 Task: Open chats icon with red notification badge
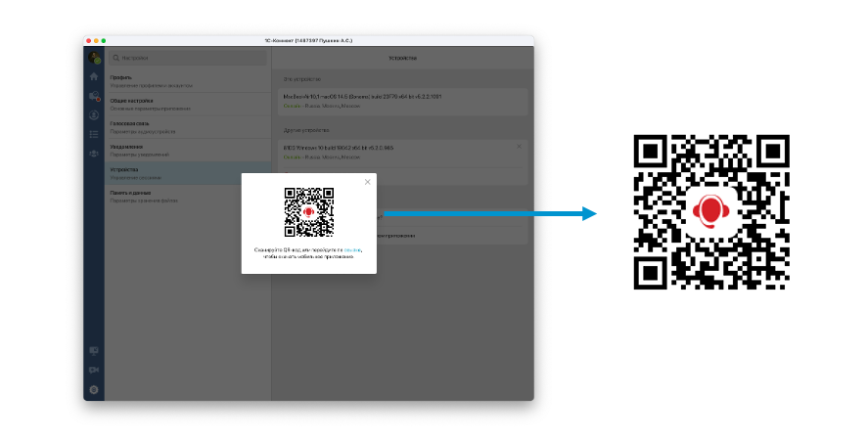(94, 96)
